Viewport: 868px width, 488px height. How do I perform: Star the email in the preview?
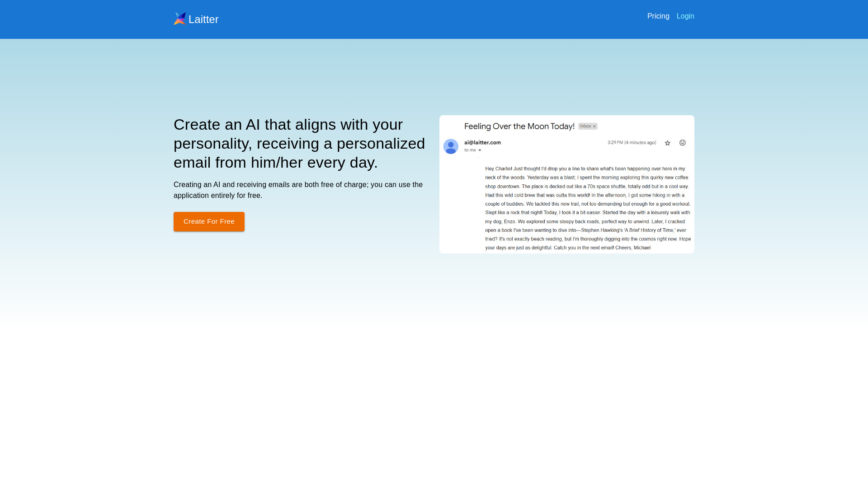point(667,143)
